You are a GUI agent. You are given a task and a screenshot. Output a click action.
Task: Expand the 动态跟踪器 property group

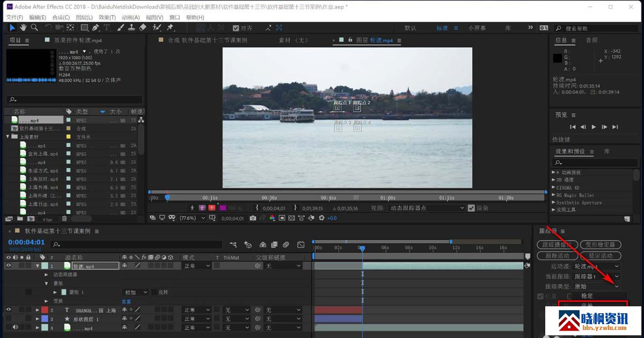(x=47, y=275)
